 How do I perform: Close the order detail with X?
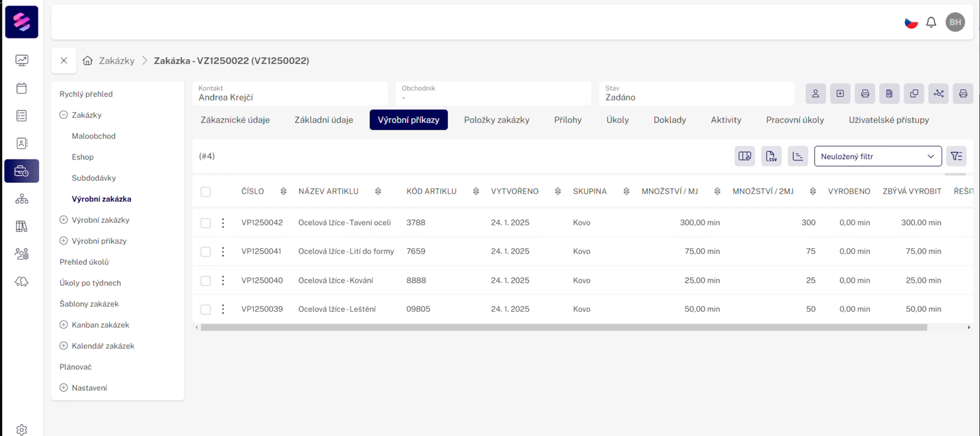(x=64, y=61)
